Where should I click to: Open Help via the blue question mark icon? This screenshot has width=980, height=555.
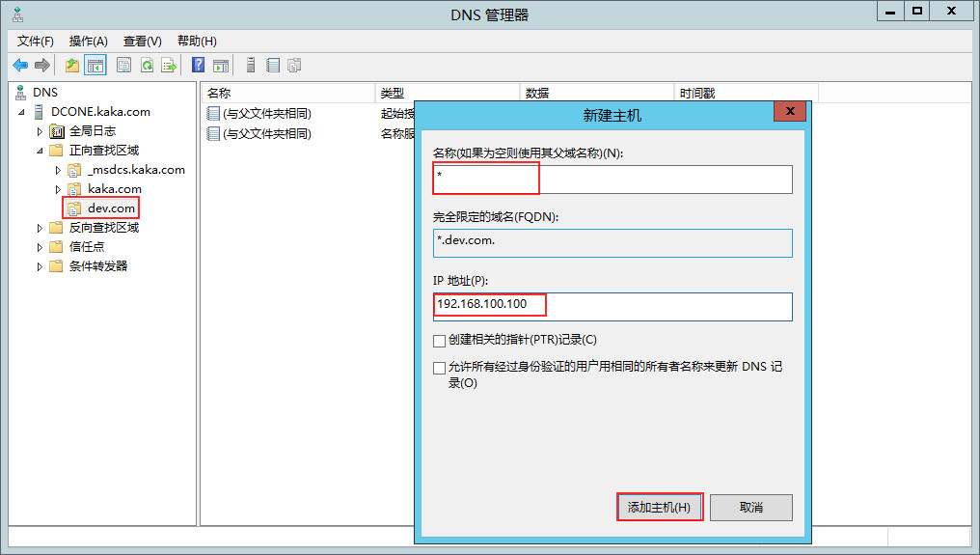198,66
